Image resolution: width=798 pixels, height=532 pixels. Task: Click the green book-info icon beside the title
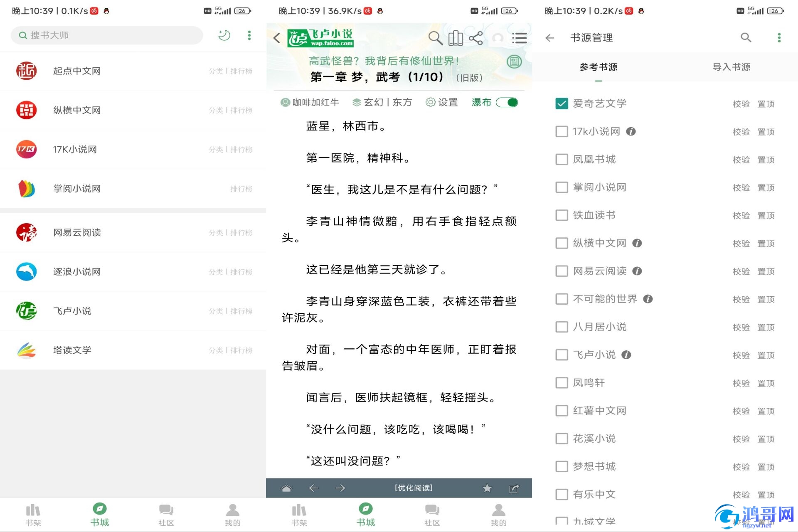pos(514,62)
